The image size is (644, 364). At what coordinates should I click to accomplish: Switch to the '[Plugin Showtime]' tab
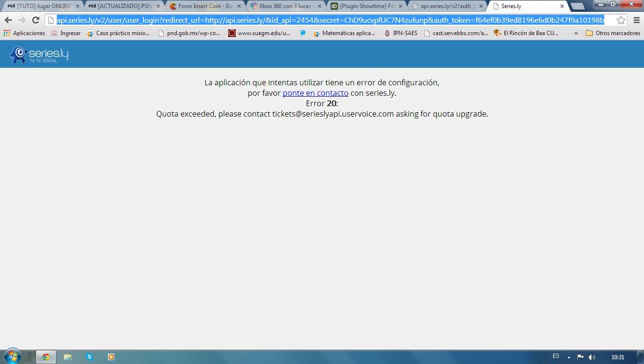[x=365, y=7]
